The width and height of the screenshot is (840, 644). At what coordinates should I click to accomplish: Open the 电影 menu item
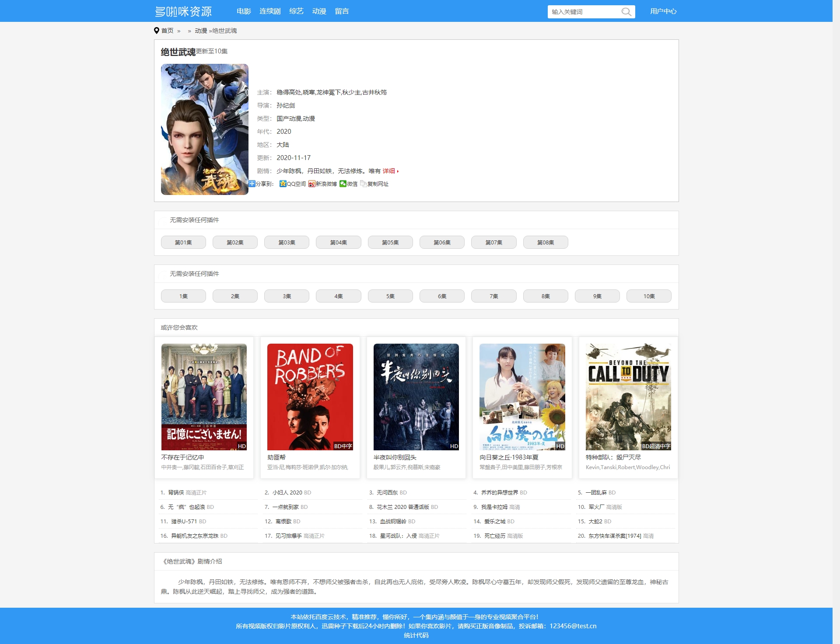tap(244, 11)
